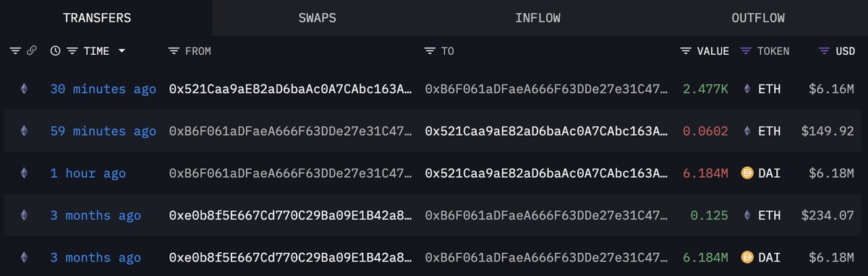This screenshot has height=276, width=868.
Task: Click the filter icon beside the link icon
Action: 15,51
